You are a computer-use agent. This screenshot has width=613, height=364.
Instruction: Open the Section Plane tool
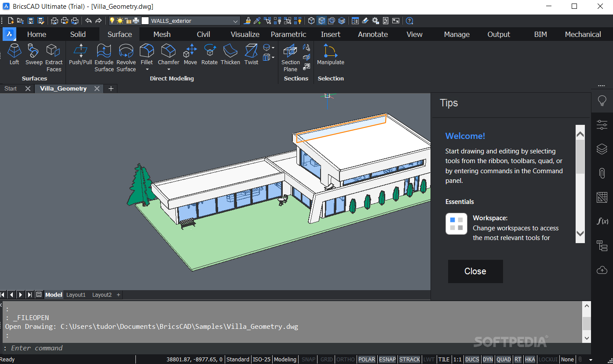pyautogui.click(x=290, y=58)
